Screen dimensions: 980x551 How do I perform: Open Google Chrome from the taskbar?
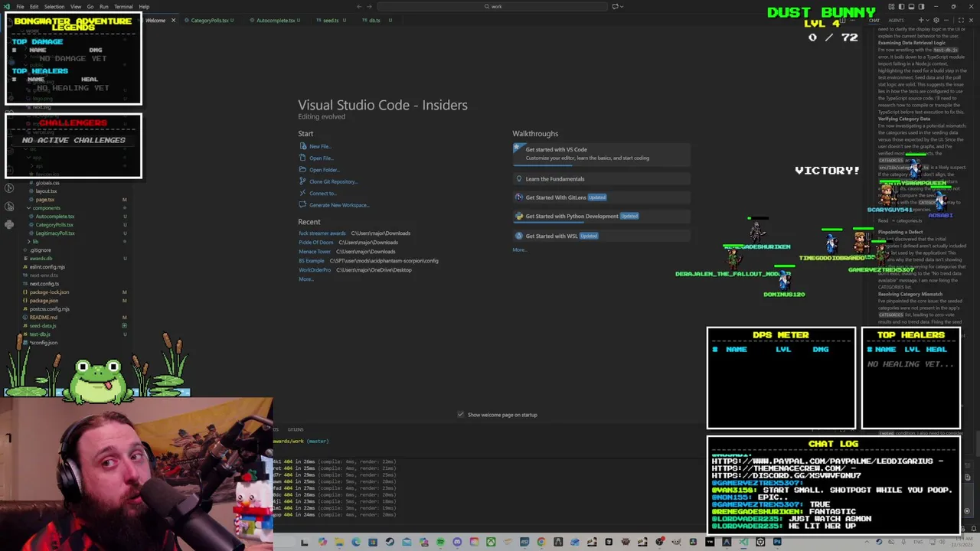[541, 542]
